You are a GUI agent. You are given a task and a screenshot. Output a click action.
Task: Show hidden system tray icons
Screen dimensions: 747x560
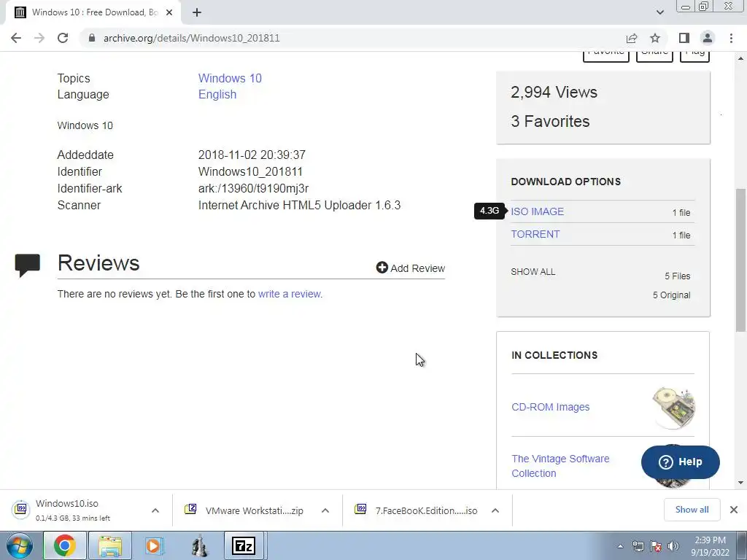click(620, 546)
